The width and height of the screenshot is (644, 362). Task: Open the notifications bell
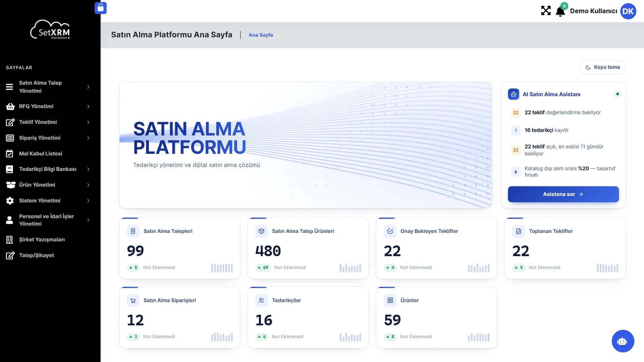(560, 11)
